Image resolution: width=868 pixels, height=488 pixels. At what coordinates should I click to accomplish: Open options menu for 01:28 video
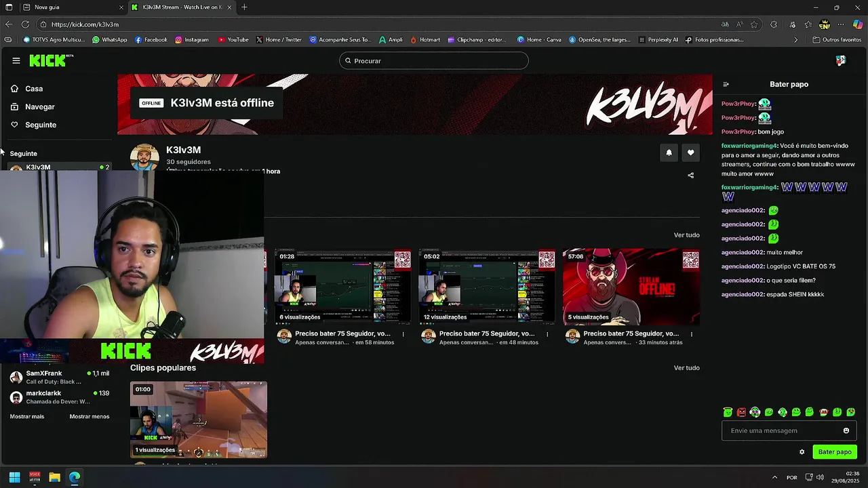[403, 334]
